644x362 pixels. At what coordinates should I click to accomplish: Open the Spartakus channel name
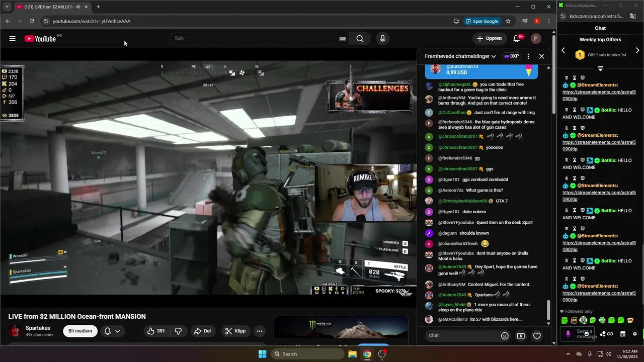[38, 328]
